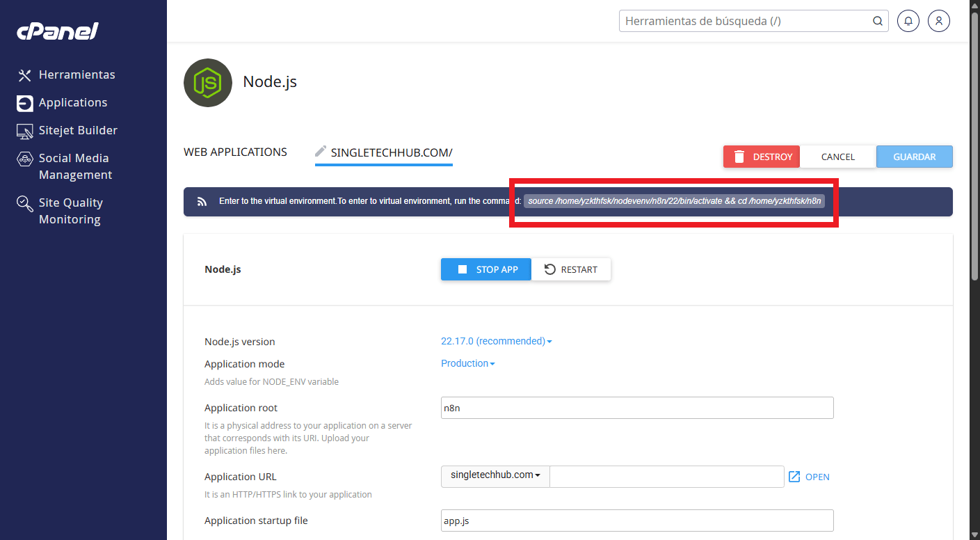The width and height of the screenshot is (980, 540).
Task: Open the Production application mode dropdown
Action: point(468,363)
